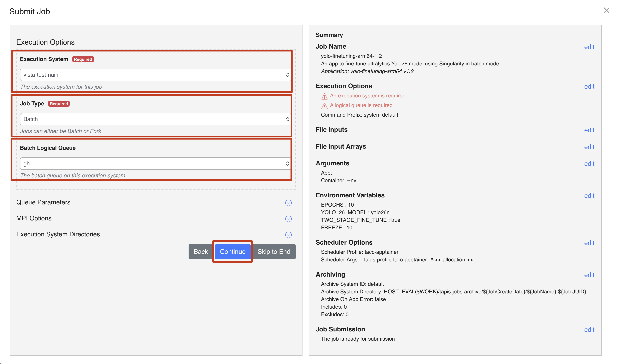Image resolution: width=617 pixels, height=364 pixels.
Task: Click the 'EPOCHS : 10' environment variable
Action: pos(337,205)
